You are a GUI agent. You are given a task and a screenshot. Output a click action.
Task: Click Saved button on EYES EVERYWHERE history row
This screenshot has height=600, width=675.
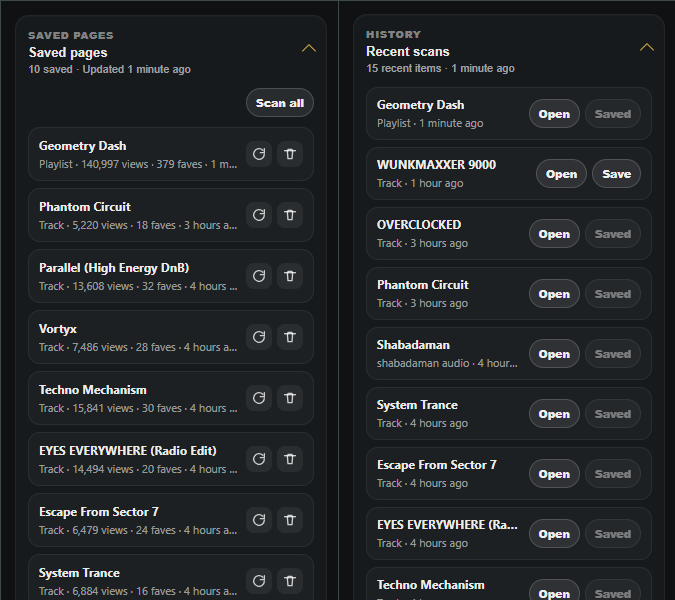[613, 534]
